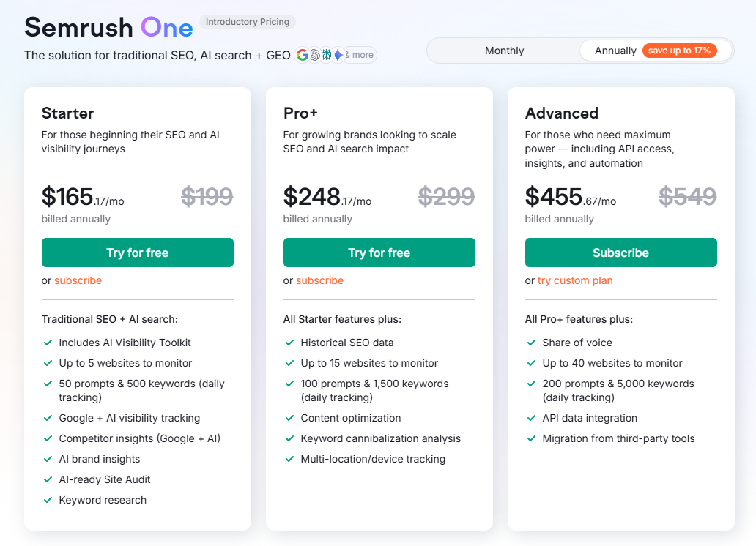Viewport: 756px width, 546px height.
Task: Click checkmark beside API data integration
Action: click(x=531, y=419)
